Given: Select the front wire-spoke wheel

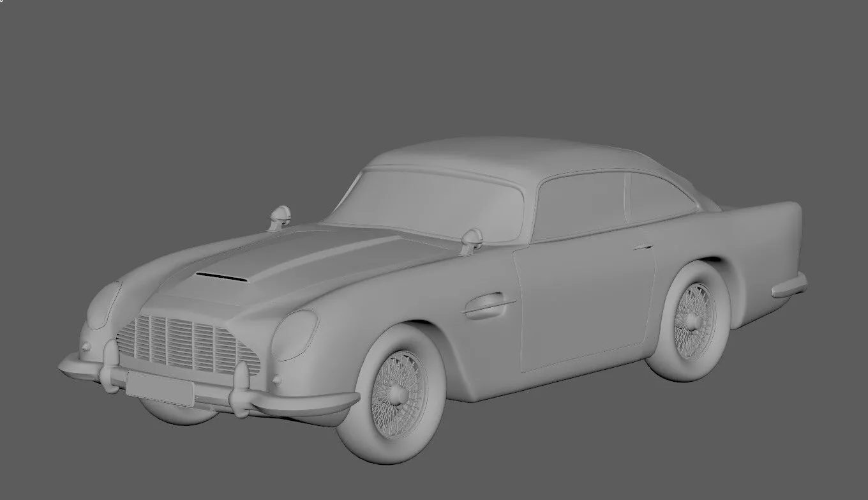Looking at the screenshot, I should click(399, 394).
